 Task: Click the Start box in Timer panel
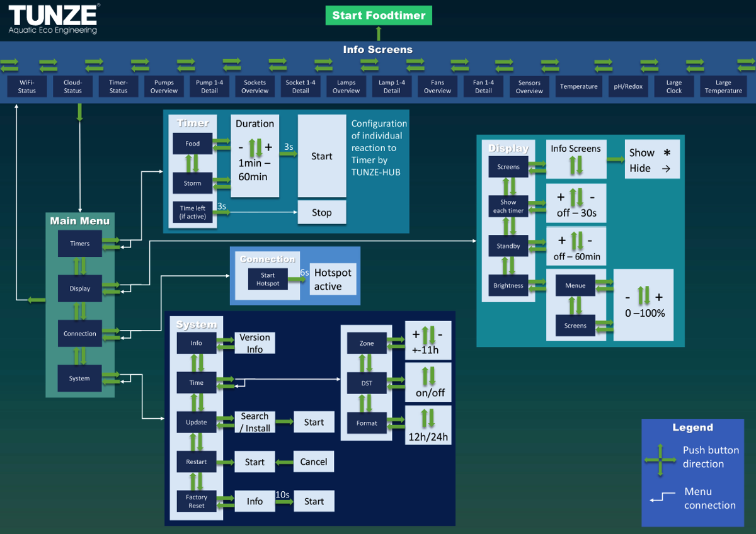(322, 156)
